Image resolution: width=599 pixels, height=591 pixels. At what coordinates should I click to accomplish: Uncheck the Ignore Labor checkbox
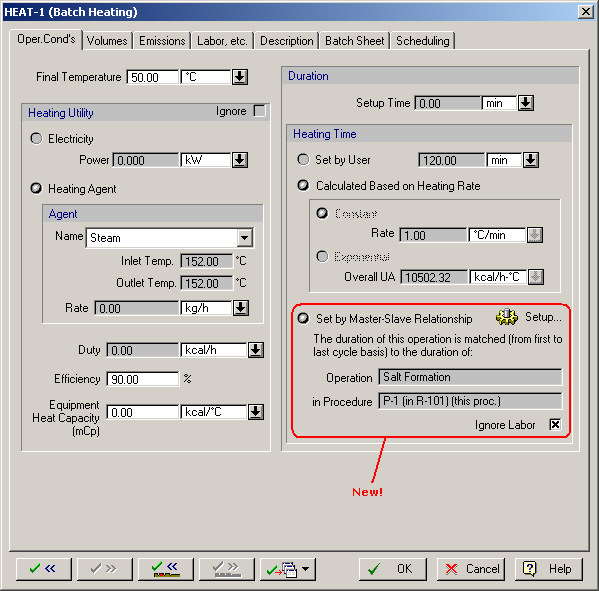pos(555,424)
